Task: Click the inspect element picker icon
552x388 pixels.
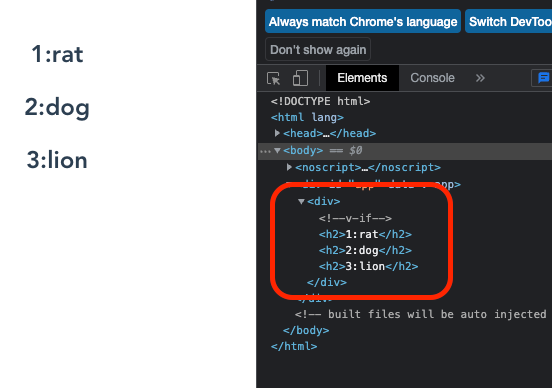Action: coord(274,78)
